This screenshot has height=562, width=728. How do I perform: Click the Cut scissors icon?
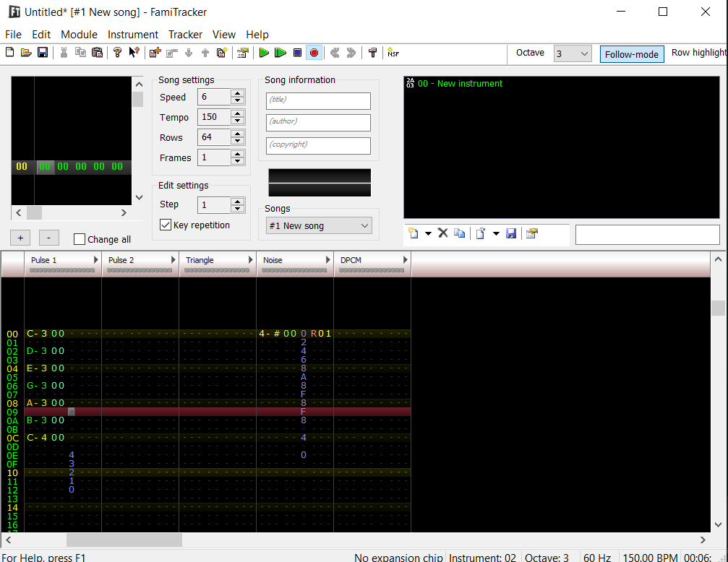pyautogui.click(x=64, y=53)
